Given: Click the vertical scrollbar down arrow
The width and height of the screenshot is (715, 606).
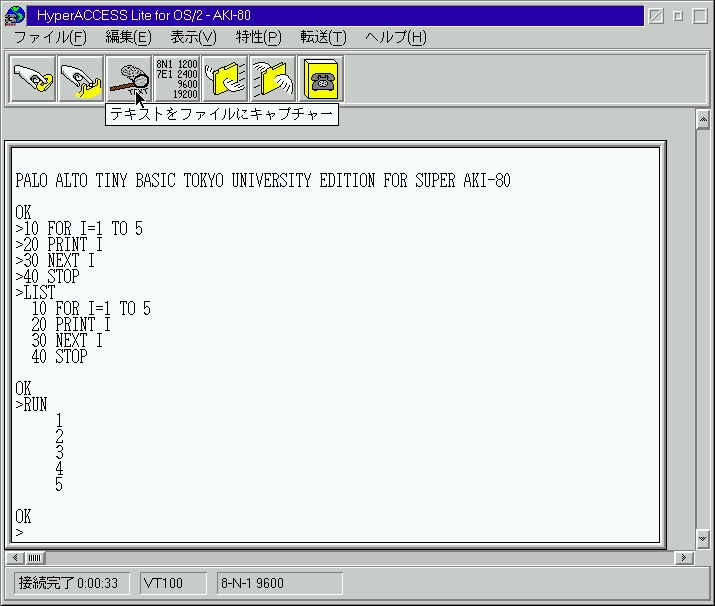Looking at the screenshot, I should (703, 539).
